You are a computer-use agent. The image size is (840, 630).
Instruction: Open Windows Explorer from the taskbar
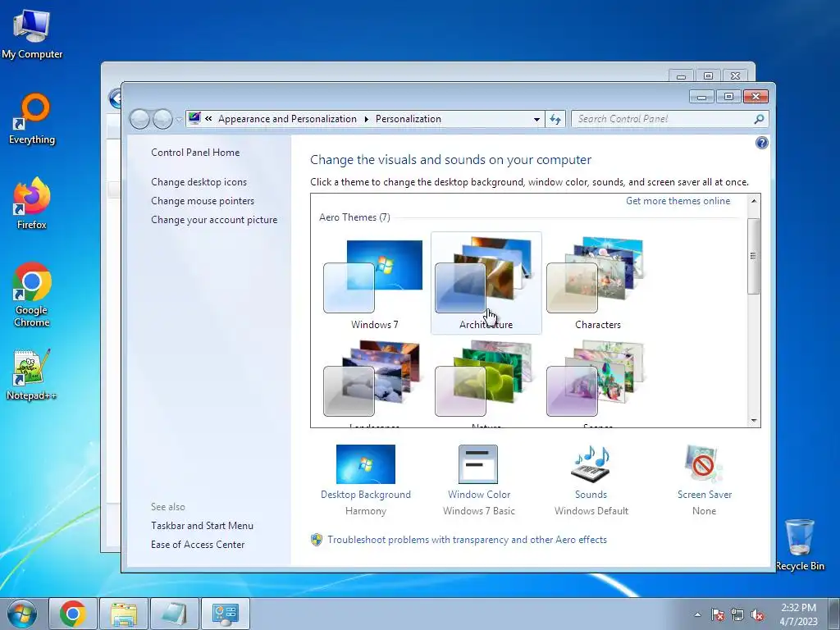pyautogui.click(x=124, y=614)
